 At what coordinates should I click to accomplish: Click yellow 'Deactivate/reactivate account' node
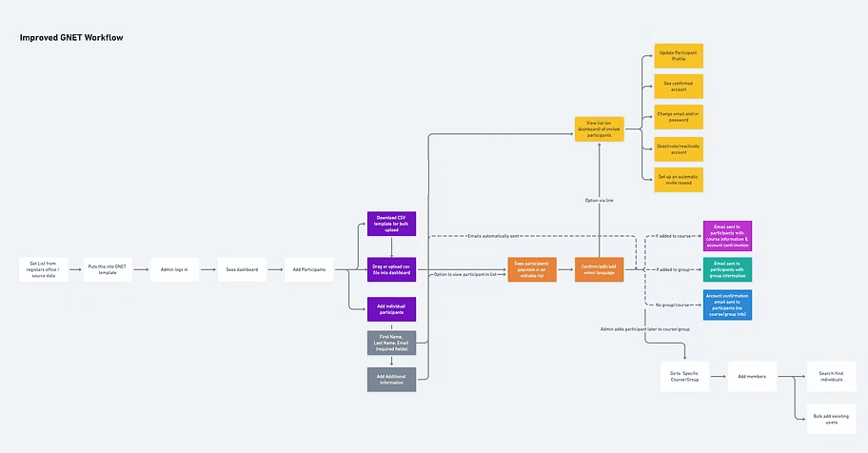(679, 149)
